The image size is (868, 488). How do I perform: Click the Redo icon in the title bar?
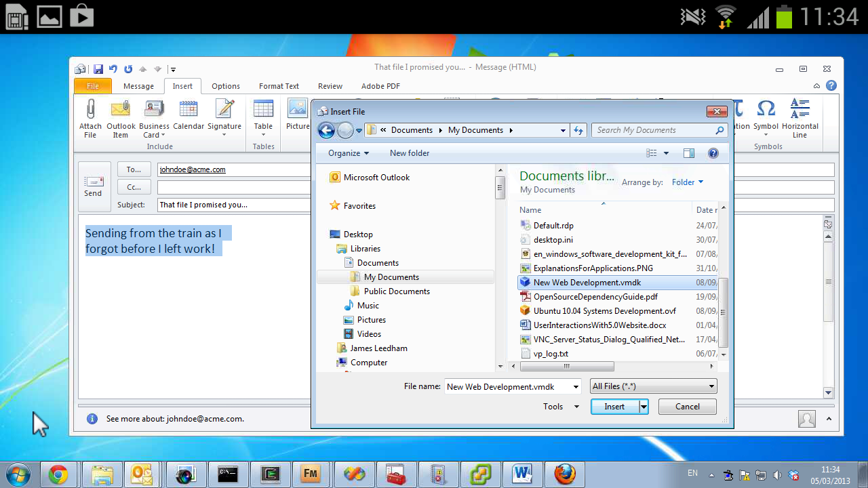[x=128, y=68]
